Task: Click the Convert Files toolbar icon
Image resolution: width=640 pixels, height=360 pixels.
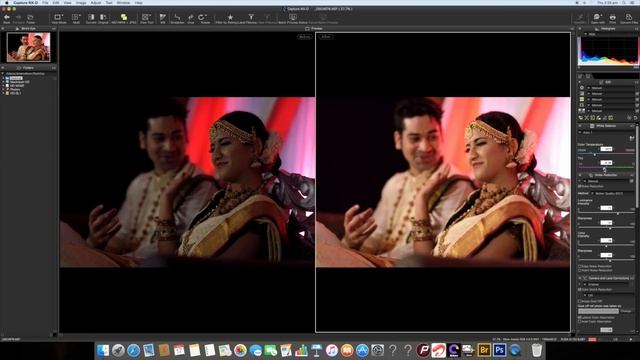Action: click(629, 17)
